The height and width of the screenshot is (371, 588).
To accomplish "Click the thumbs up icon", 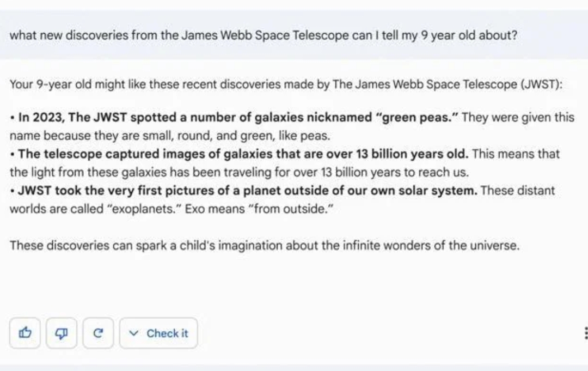I will click(x=24, y=333).
